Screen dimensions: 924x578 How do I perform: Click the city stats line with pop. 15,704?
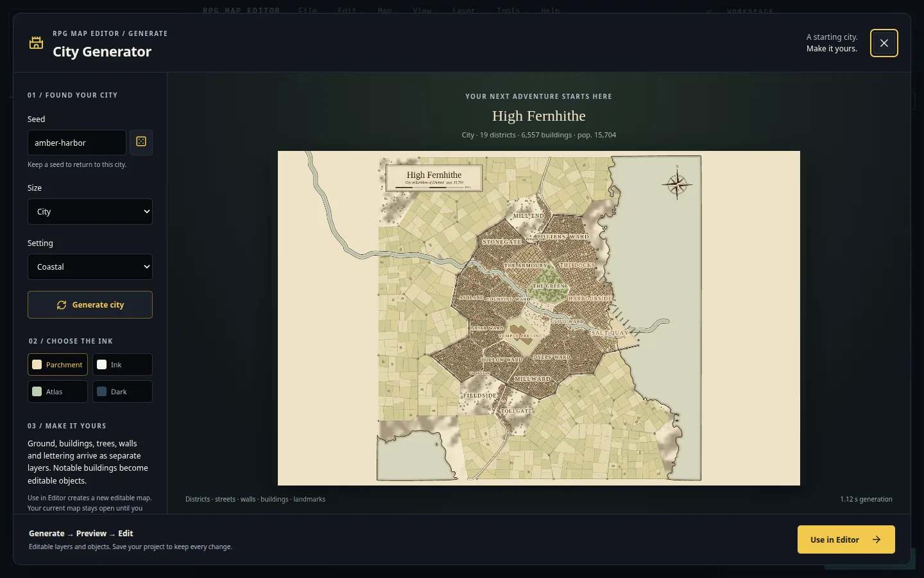[539, 135]
